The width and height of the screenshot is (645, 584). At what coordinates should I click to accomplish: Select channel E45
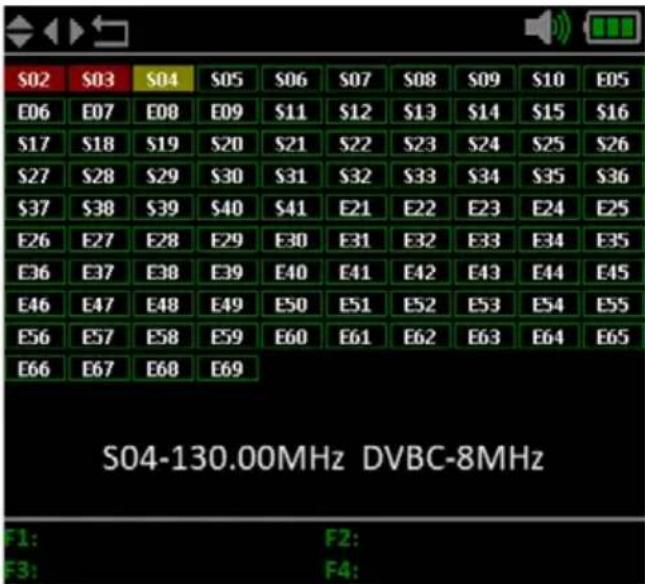click(613, 272)
